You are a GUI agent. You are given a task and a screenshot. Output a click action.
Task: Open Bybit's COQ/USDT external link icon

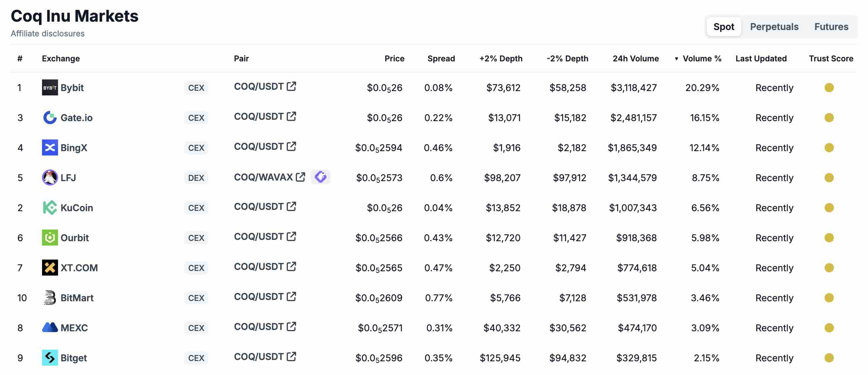292,86
